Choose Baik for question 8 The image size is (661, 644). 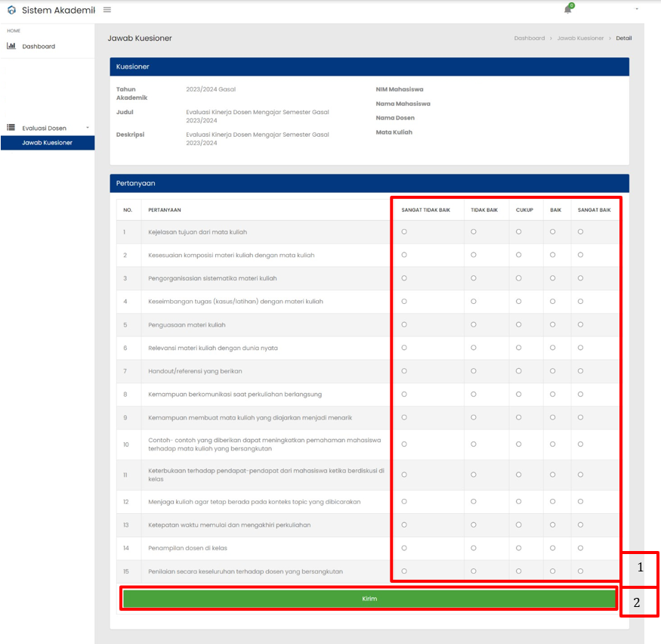[553, 395]
